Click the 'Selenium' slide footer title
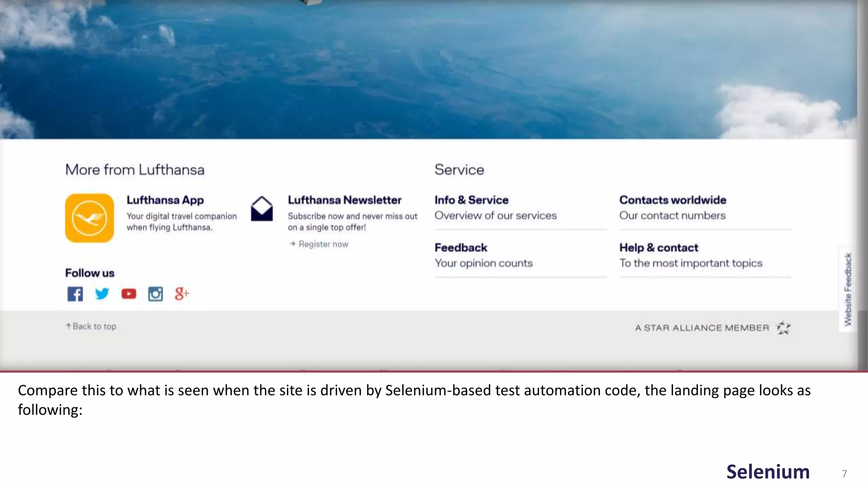The height and width of the screenshot is (488, 868). coord(768,471)
